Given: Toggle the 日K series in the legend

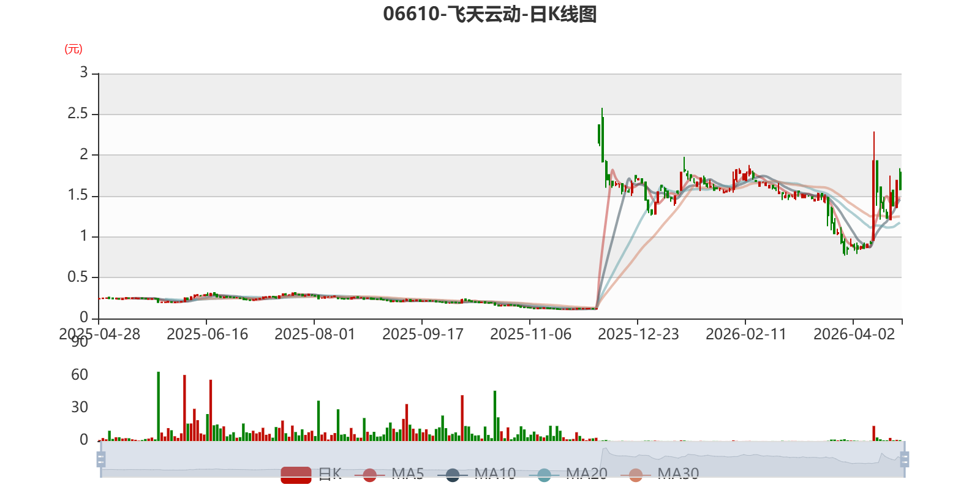Looking at the screenshot, I should point(311,474).
